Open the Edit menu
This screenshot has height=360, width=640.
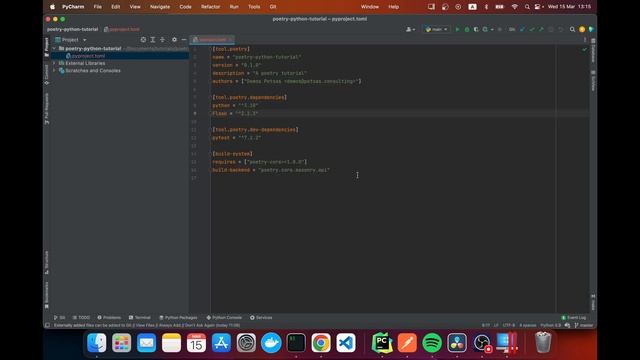point(116,7)
